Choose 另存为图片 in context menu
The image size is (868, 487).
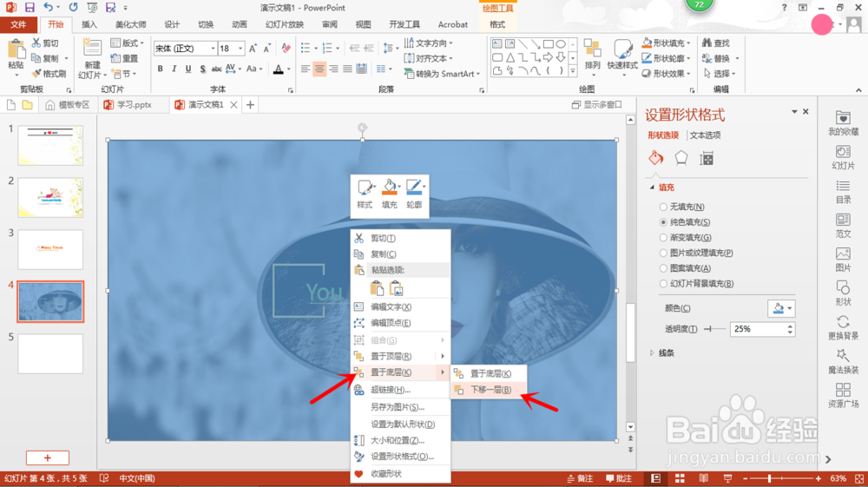point(399,407)
